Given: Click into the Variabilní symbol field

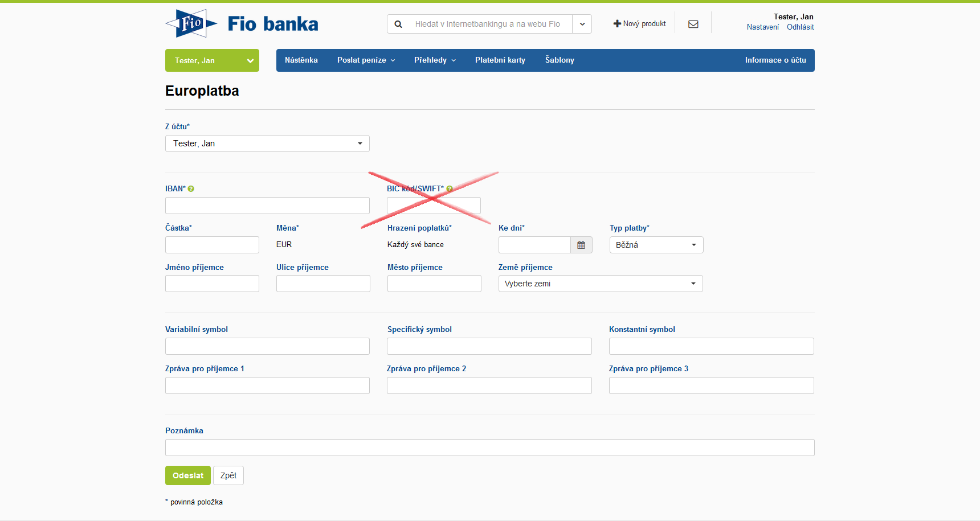Looking at the screenshot, I should [x=267, y=346].
